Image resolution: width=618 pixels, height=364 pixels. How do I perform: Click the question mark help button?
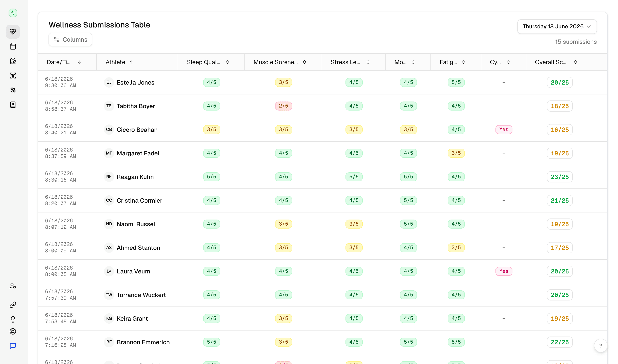point(601,345)
